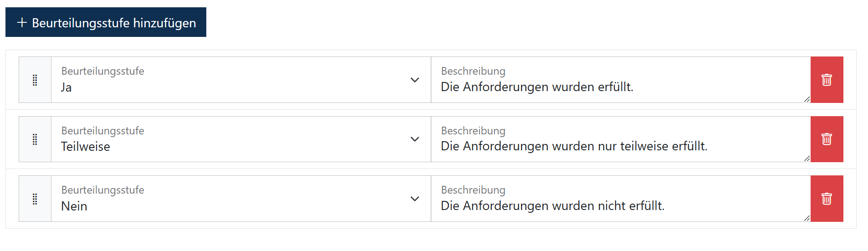
Task: Click the plus icon in Beurteilungsstufe hinzufügen
Action: click(22, 22)
